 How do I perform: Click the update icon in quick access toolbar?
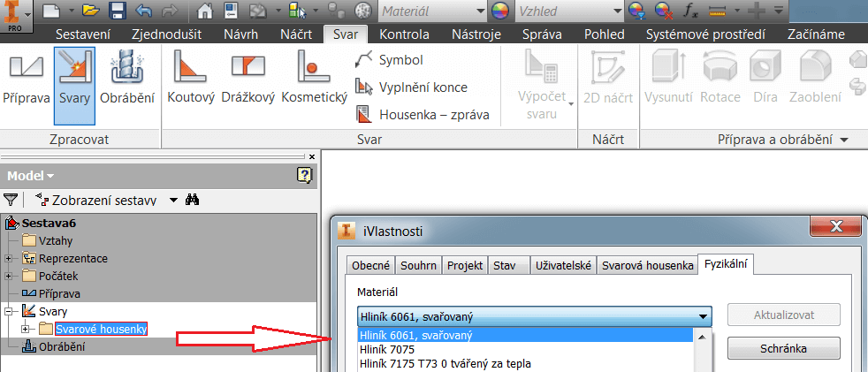pos(258,10)
